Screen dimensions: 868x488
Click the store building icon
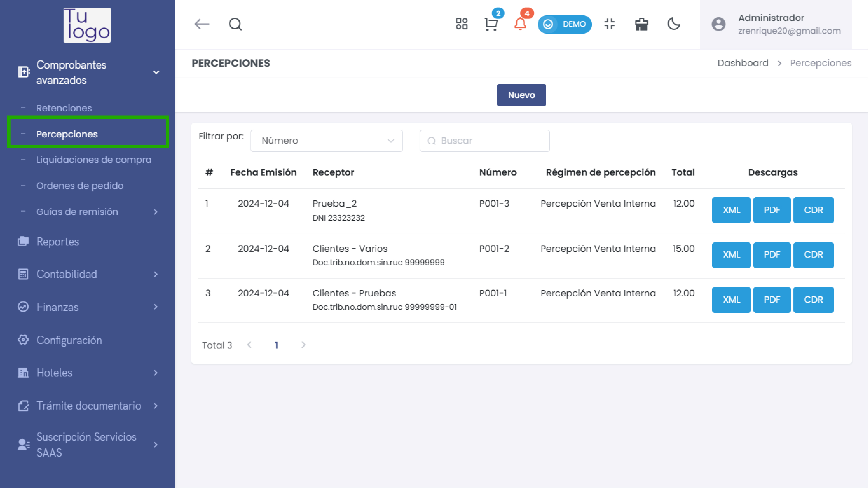tap(641, 24)
